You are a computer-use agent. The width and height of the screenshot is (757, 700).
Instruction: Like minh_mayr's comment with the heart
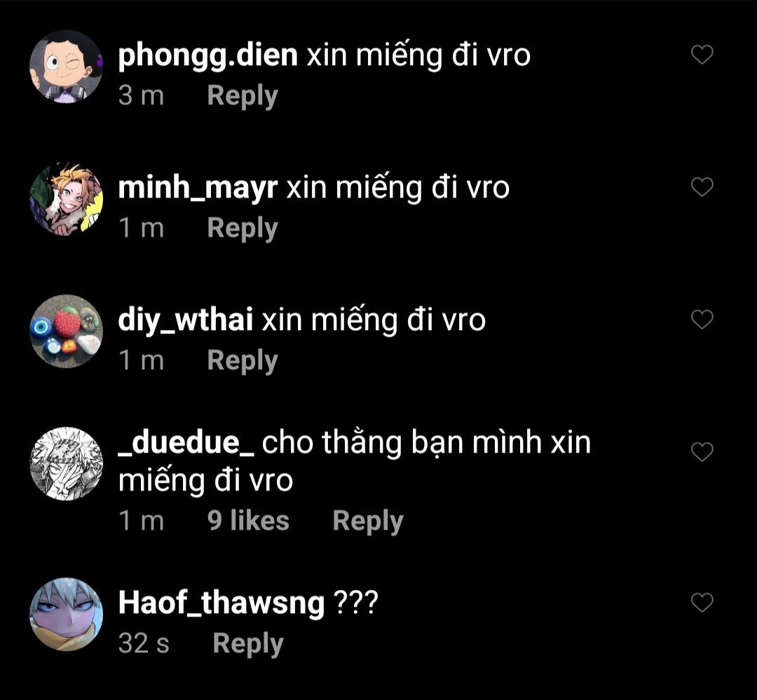point(702,187)
